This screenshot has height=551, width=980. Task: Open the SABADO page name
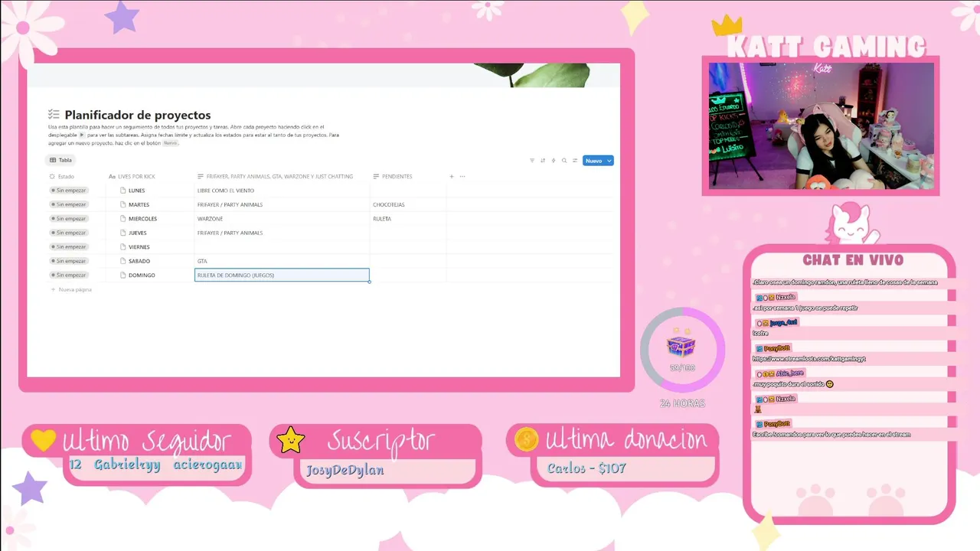click(x=139, y=261)
